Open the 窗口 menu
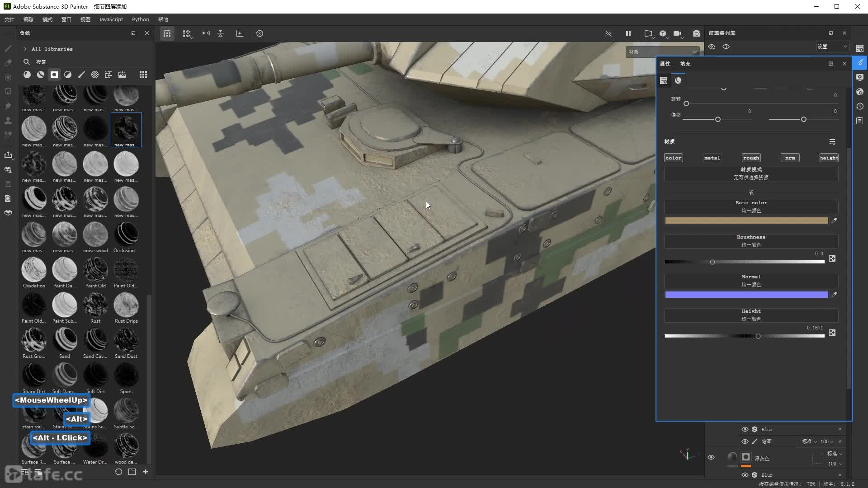The height and width of the screenshot is (488, 868). tap(66, 19)
